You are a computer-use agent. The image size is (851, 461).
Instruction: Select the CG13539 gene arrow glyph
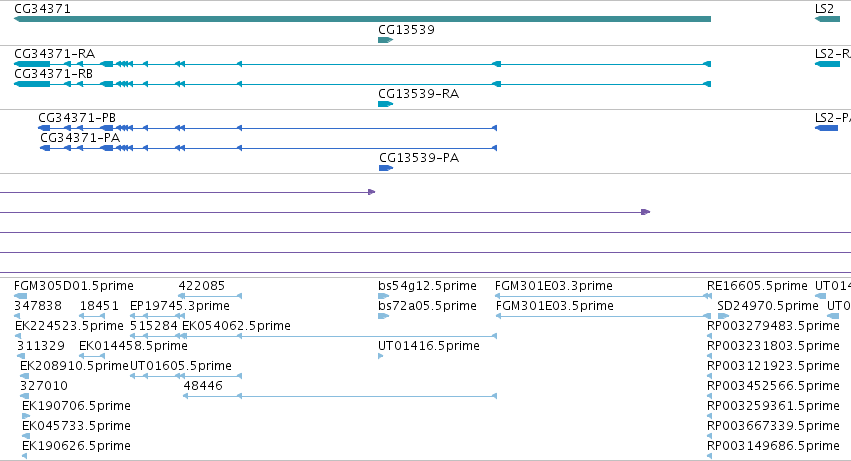(x=385, y=40)
